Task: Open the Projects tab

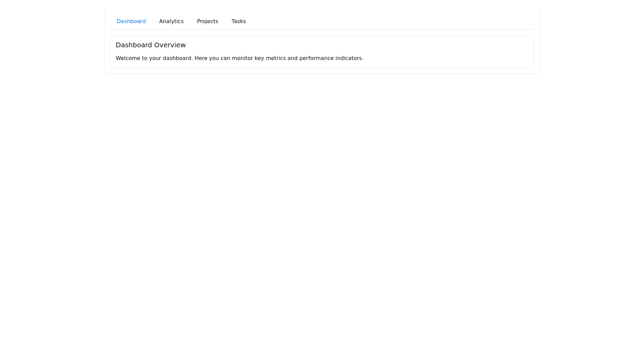Action: coord(207,21)
